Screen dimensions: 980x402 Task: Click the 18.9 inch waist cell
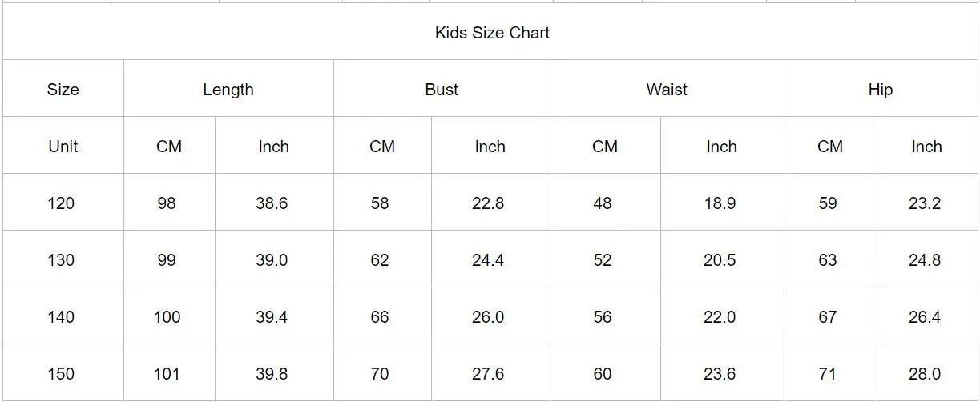(720, 203)
